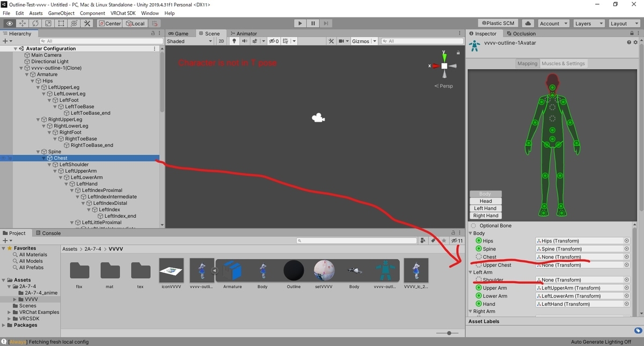Open the VRChat SDK menu

(122, 13)
